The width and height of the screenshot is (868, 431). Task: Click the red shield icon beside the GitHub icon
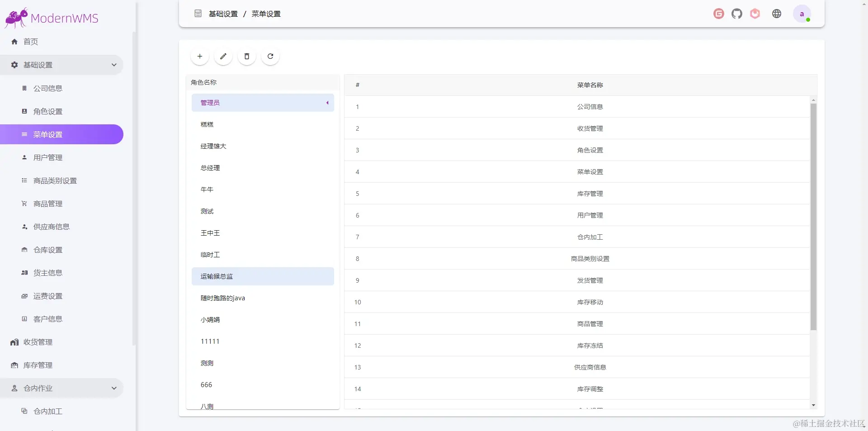(x=755, y=14)
